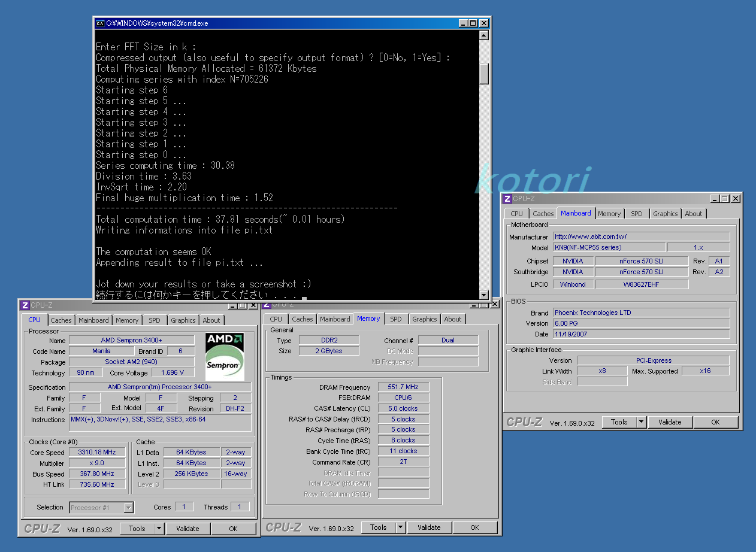
Task: Switch to Caches tab in CPU window
Action: pos(61,320)
